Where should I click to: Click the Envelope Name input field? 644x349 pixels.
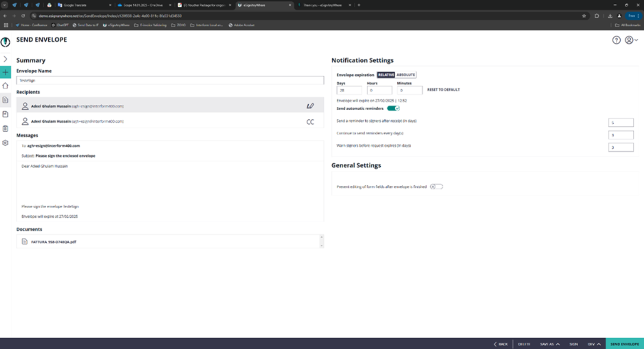coord(170,80)
